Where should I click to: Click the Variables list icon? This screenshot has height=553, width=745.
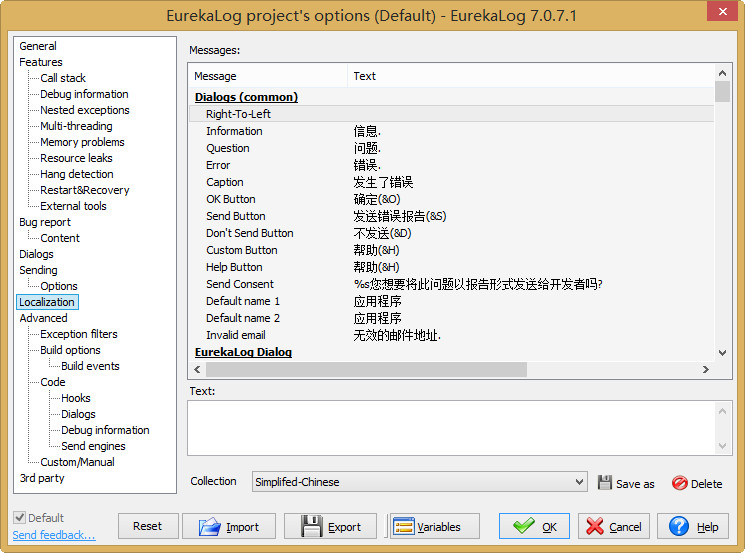click(x=404, y=526)
